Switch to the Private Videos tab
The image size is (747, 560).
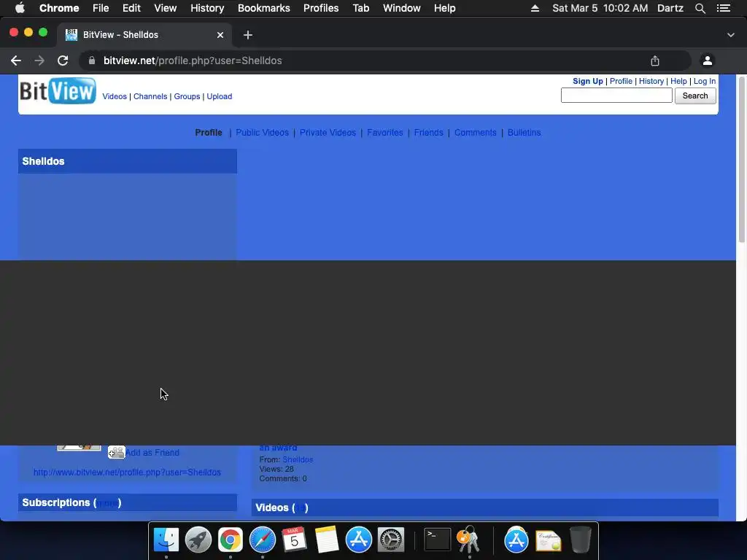(x=328, y=133)
